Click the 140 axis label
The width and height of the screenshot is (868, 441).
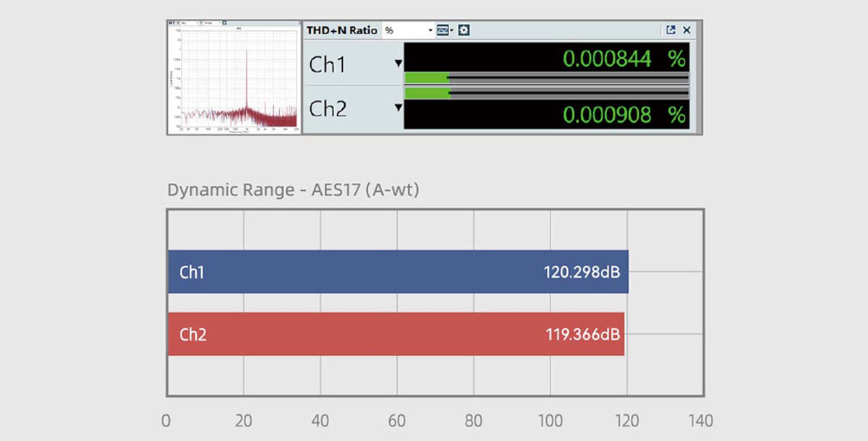[x=699, y=421]
